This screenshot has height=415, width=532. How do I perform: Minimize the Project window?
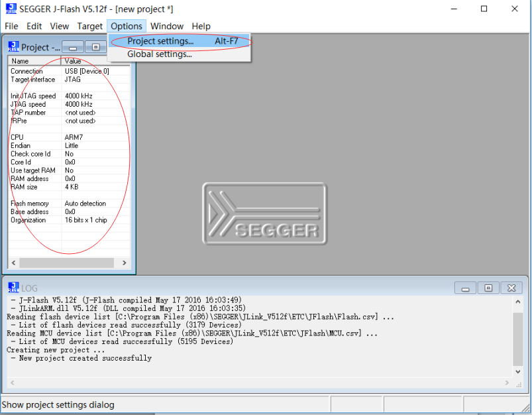pyautogui.click(x=72, y=46)
